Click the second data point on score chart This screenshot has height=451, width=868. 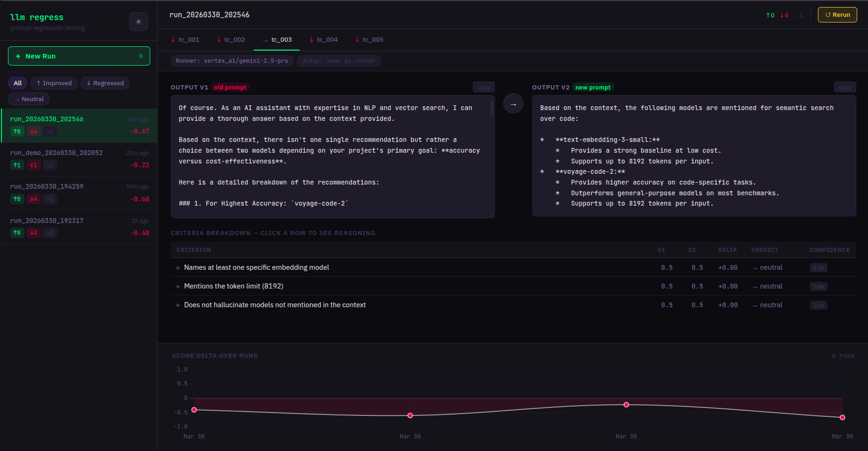(x=410, y=415)
